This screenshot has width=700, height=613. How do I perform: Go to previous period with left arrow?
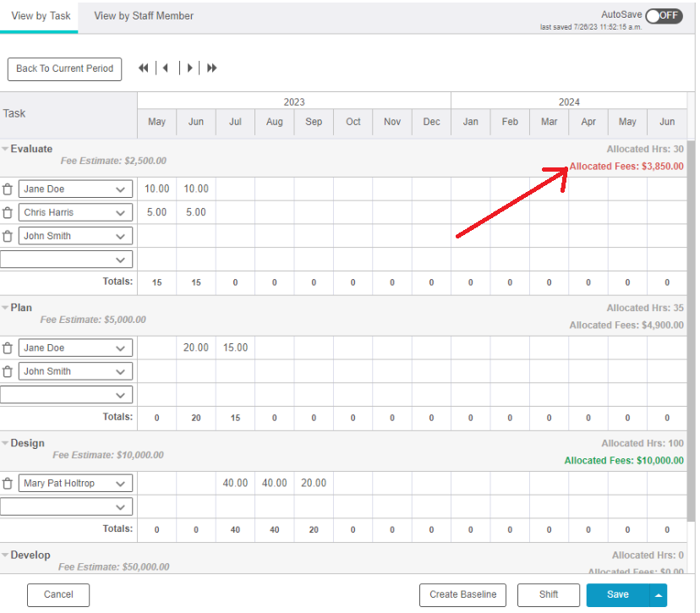[x=166, y=68]
